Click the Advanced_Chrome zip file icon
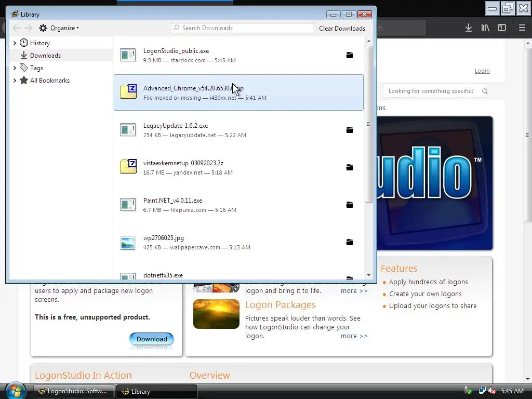The height and width of the screenshot is (399, 532). point(128,92)
